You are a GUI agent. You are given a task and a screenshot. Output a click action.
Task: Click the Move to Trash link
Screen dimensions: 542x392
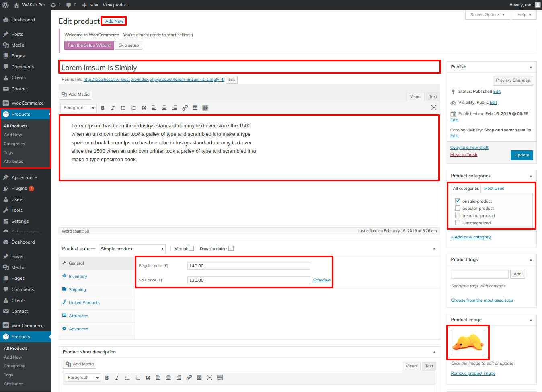(464, 155)
